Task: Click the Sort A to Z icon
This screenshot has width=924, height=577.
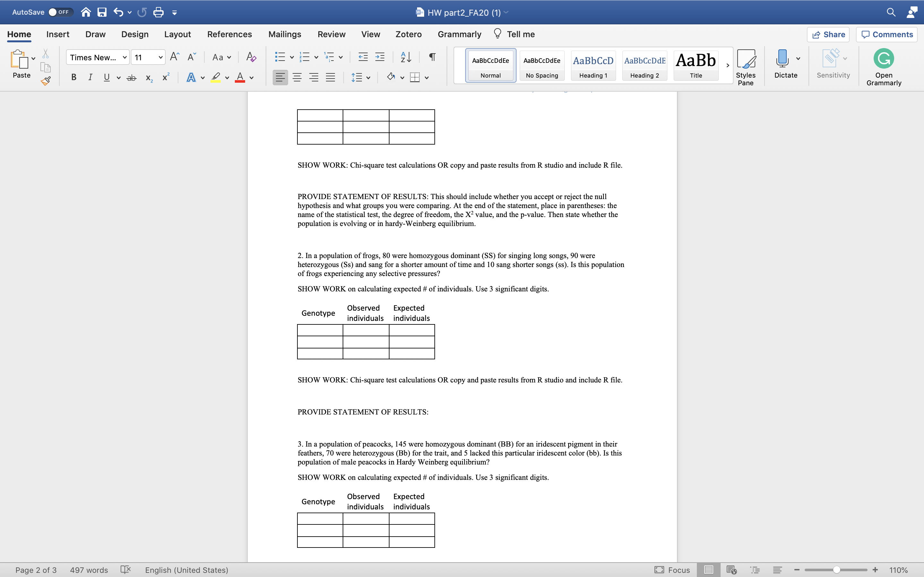Action: [406, 57]
